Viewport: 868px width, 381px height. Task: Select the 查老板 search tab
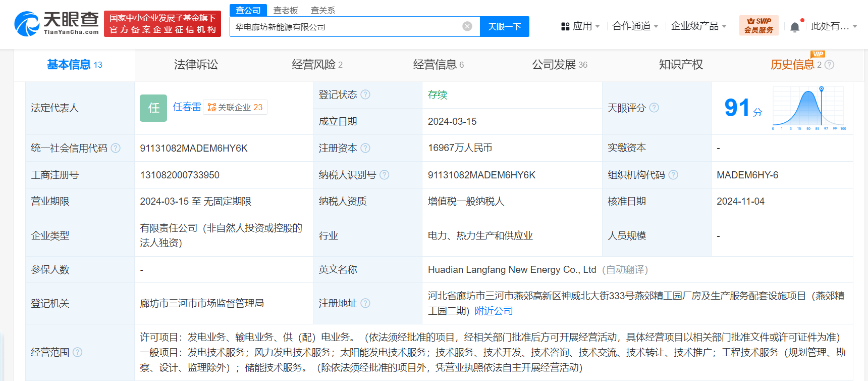point(286,10)
